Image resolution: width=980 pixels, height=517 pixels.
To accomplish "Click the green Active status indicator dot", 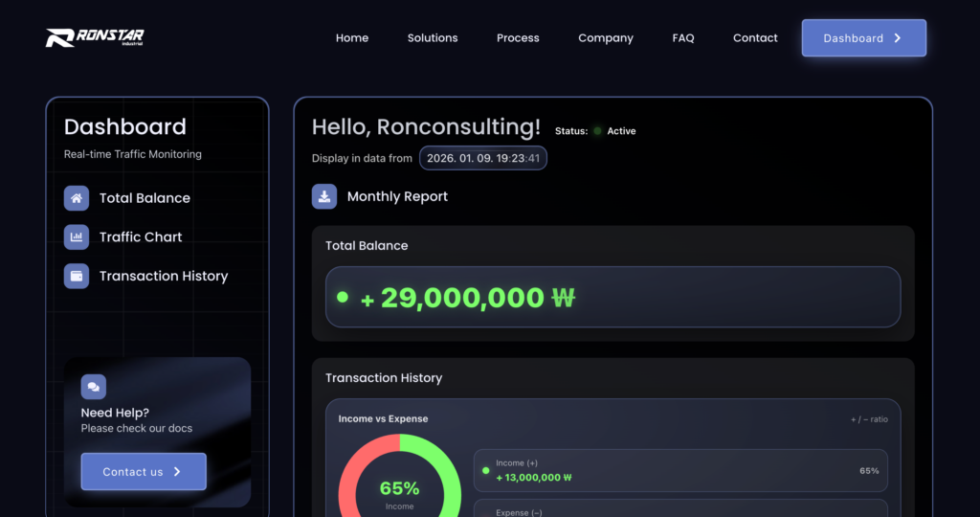I will (x=597, y=131).
